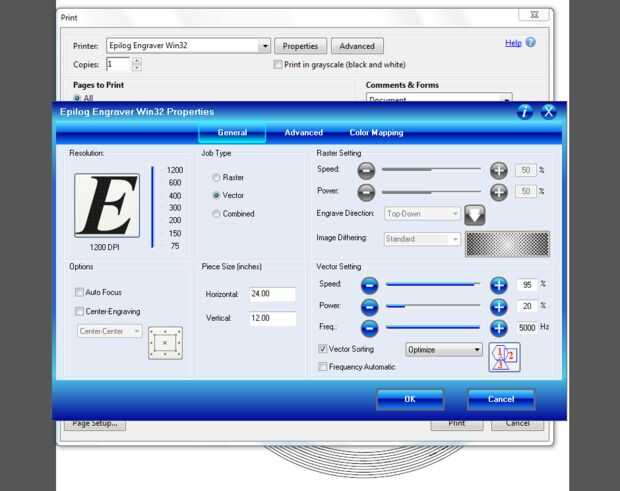Click the Help question mark icon
Image resolution: width=620 pixels, height=491 pixels.
(x=531, y=42)
